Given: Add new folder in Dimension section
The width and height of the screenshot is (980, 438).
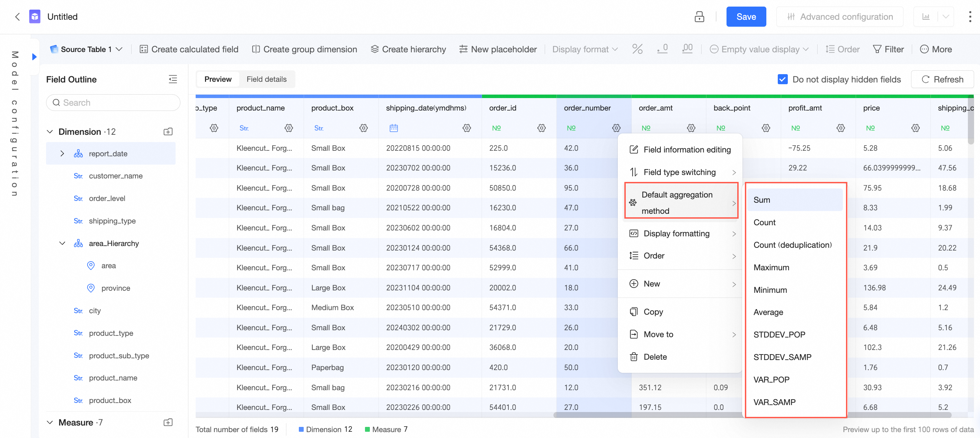Looking at the screenshot, I should click(168, 132).
